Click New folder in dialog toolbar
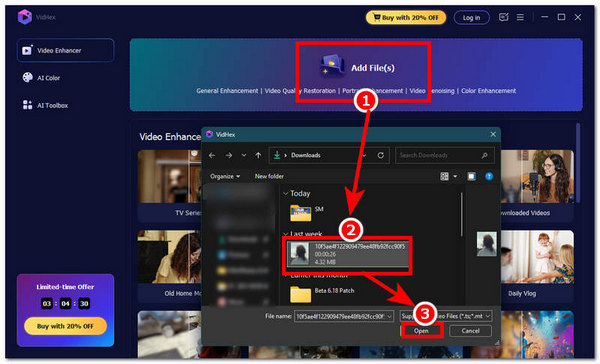Screen dimensions: 600x364 (x=269, y=176)
